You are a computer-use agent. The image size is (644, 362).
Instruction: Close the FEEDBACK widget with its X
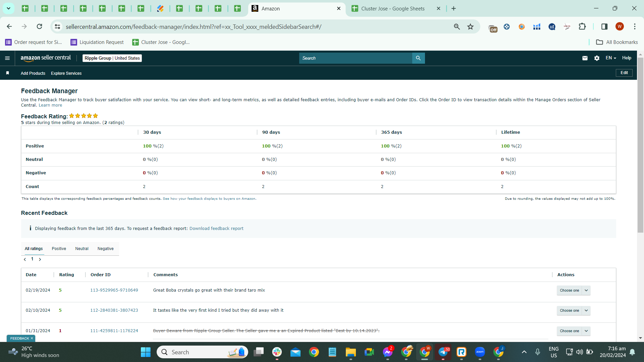32,338
